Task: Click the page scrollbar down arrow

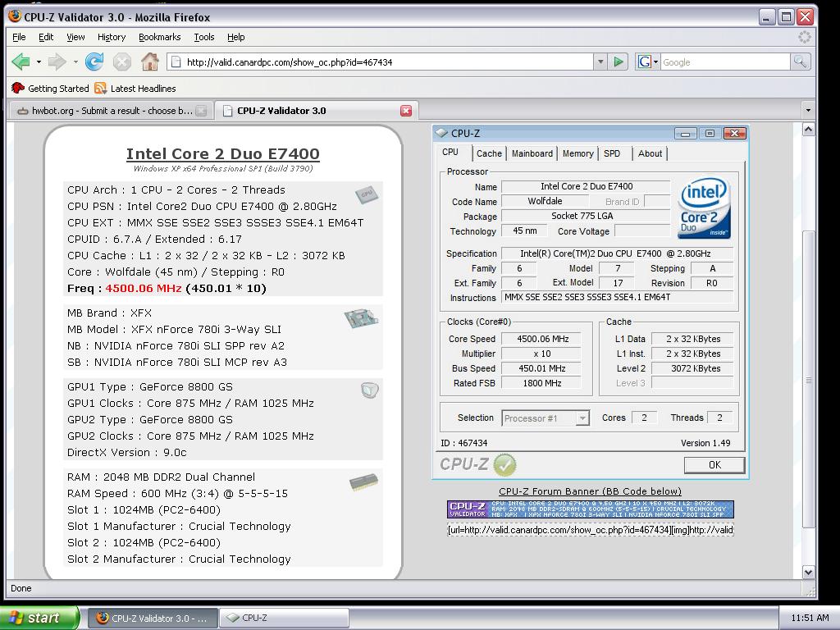Action: 808,572
